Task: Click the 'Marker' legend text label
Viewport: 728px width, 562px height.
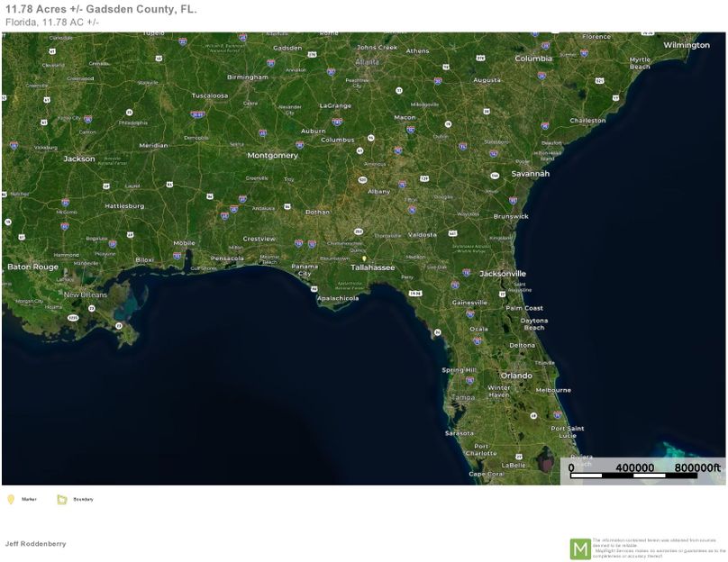Action: point(29,499)
